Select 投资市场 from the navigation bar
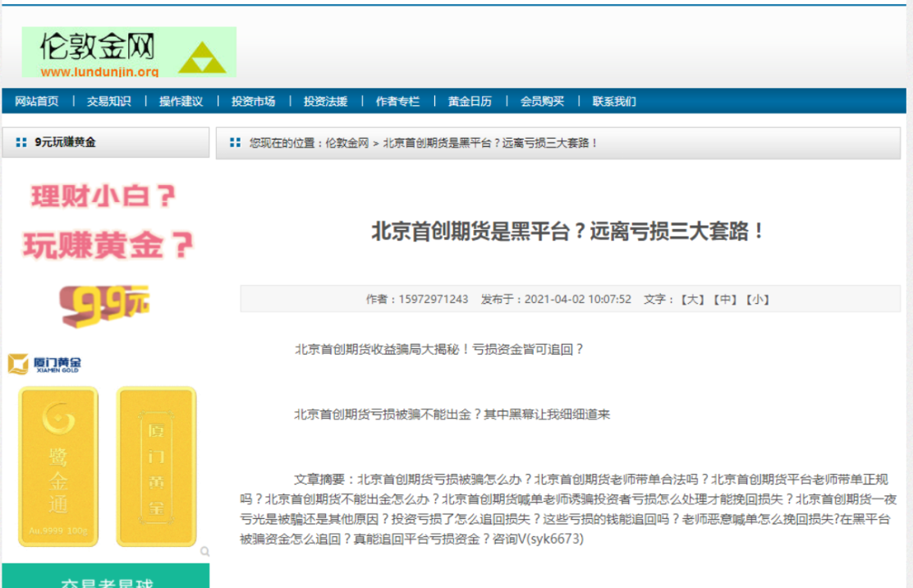This screenshot has height=588, width=913. pyautogui.click(x=253, y=101)
